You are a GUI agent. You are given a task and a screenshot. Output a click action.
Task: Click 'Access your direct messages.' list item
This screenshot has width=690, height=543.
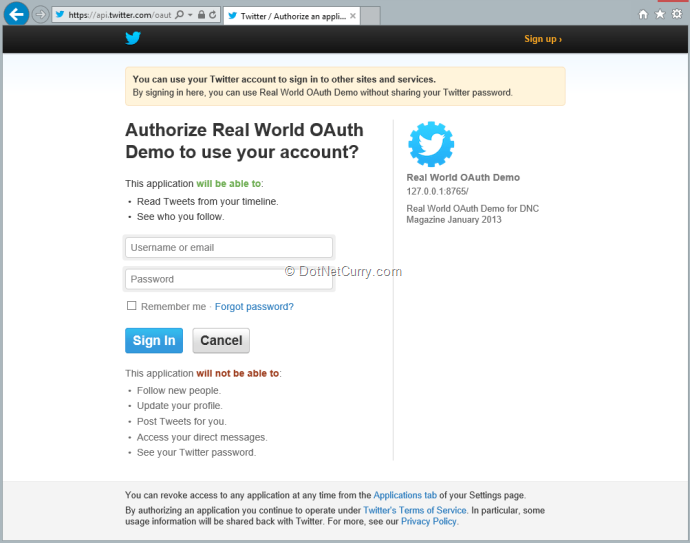click(x=202, y=437)
